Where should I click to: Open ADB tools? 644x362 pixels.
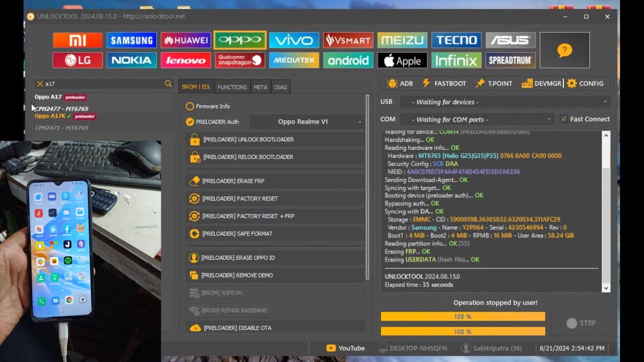point(400,83)
